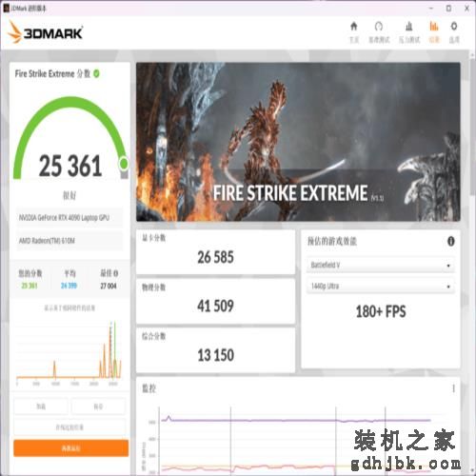This screenshot has width=476, height=476.
Task: Click the green marker on the score gauge
Action: (x=124, y=164)
